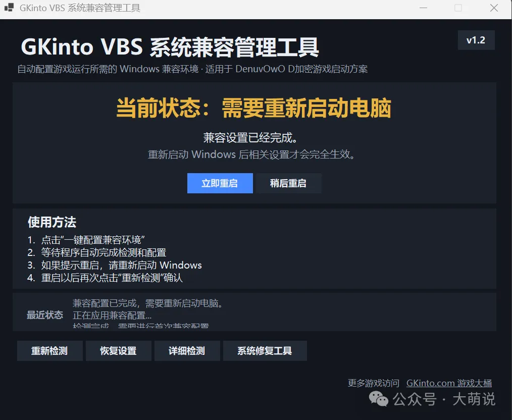Click step 2 等待程序自动完成检测和配置
The width and height of the screenshot is (512, 420).
[96, 252]
